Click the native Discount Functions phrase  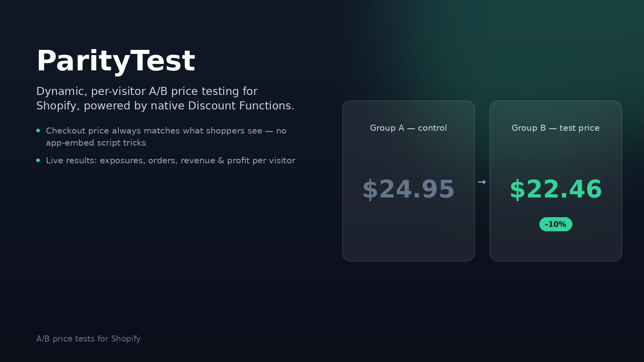[222, 106]
